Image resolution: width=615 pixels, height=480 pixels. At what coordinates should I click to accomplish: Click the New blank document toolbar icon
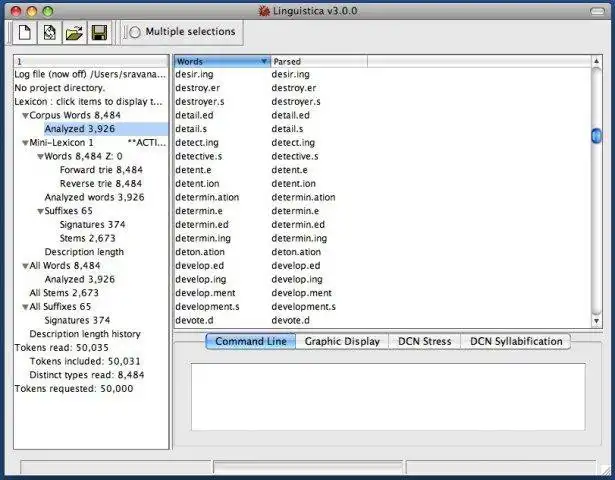click(25, 33)
